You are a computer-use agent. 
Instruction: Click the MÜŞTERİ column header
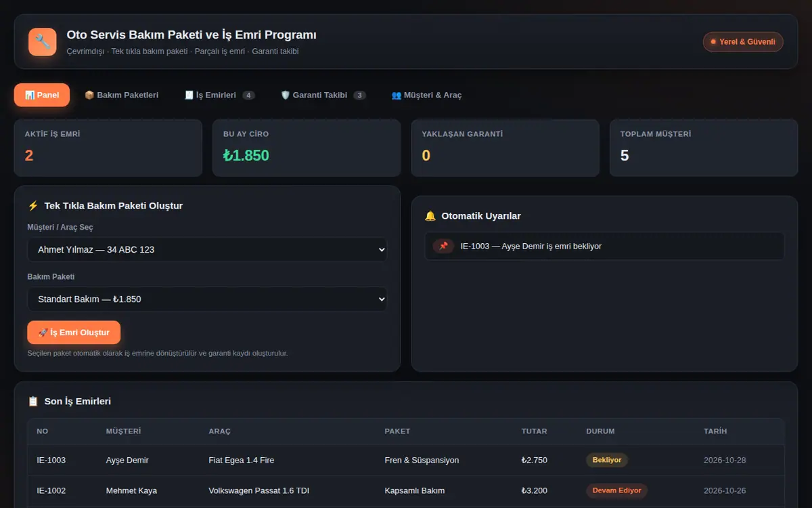tap(123, 431)
